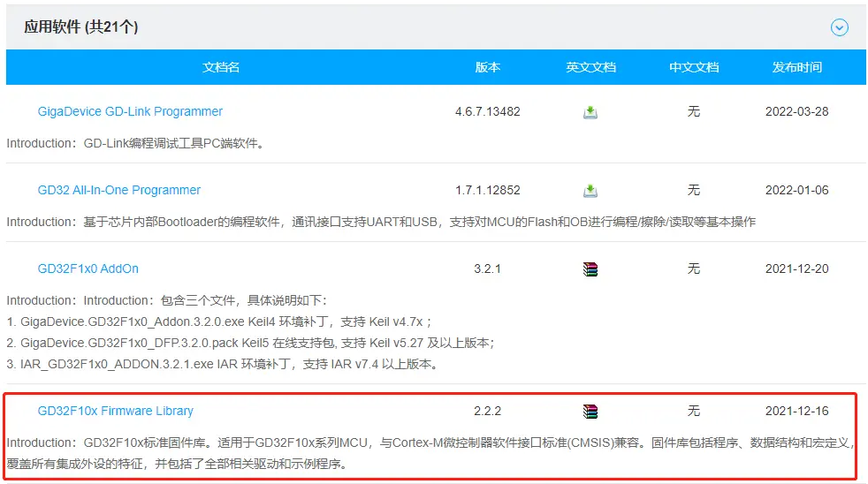Click the date 2022-01-06
Viewport: 868px width, 484px height.
tap(797, 190)
